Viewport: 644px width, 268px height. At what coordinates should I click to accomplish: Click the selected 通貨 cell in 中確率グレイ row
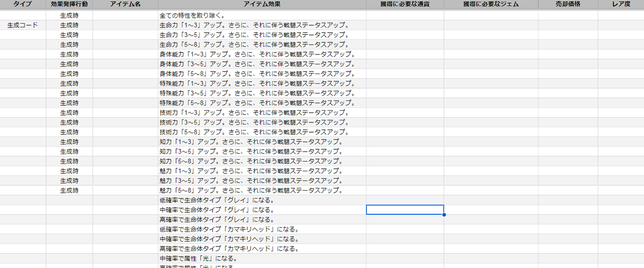[x=405, y=209]
